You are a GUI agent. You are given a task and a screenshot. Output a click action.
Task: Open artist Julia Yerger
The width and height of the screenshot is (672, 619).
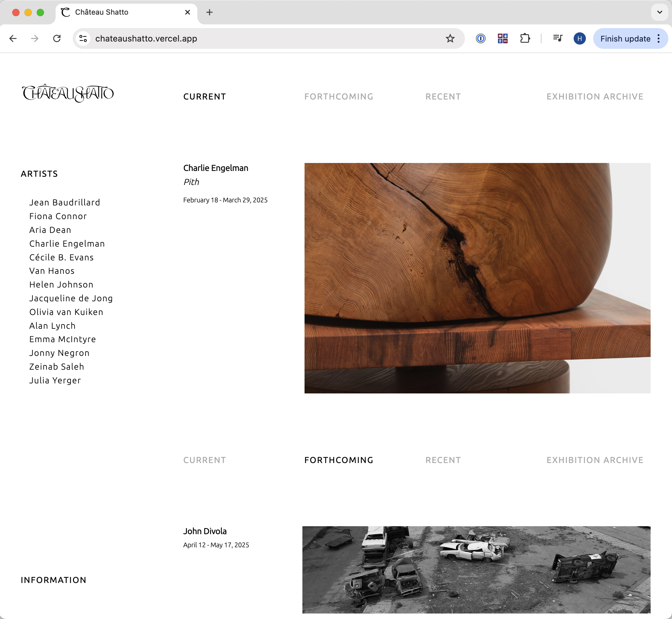click(x=55, y=380)
